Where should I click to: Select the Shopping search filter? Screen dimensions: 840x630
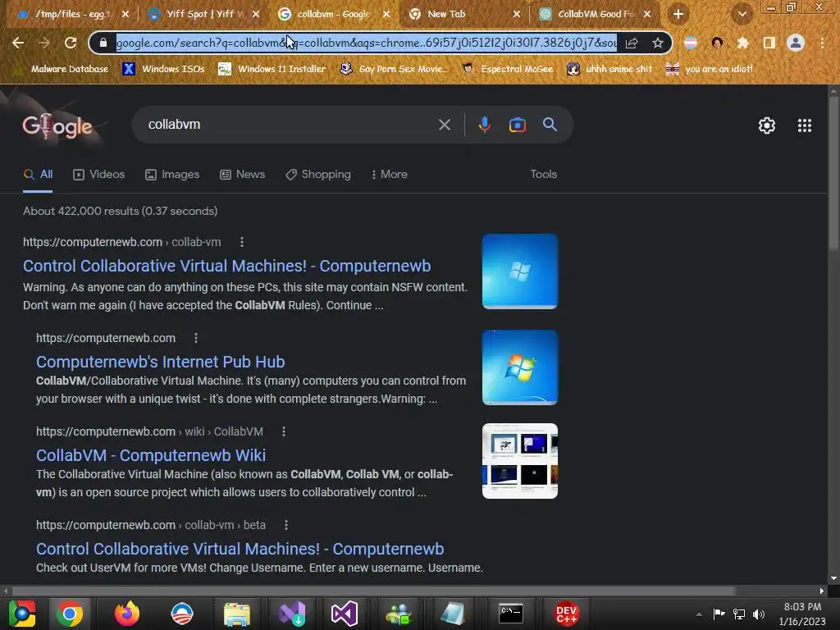point(318,175)
